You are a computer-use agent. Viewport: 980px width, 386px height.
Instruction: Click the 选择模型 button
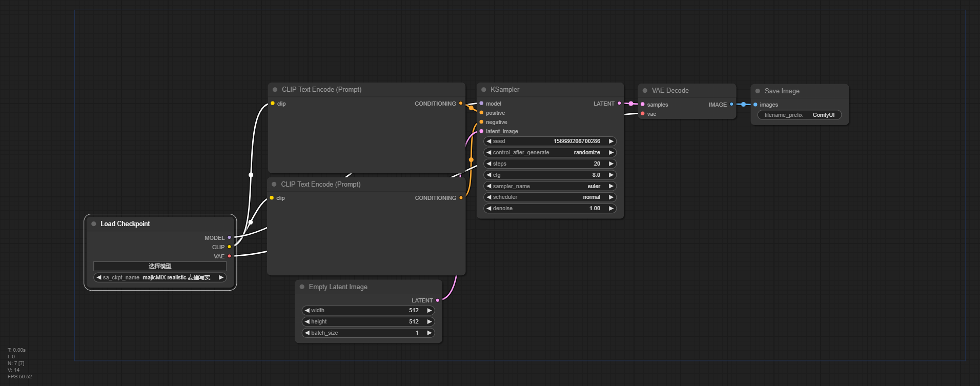click(160, 266)
